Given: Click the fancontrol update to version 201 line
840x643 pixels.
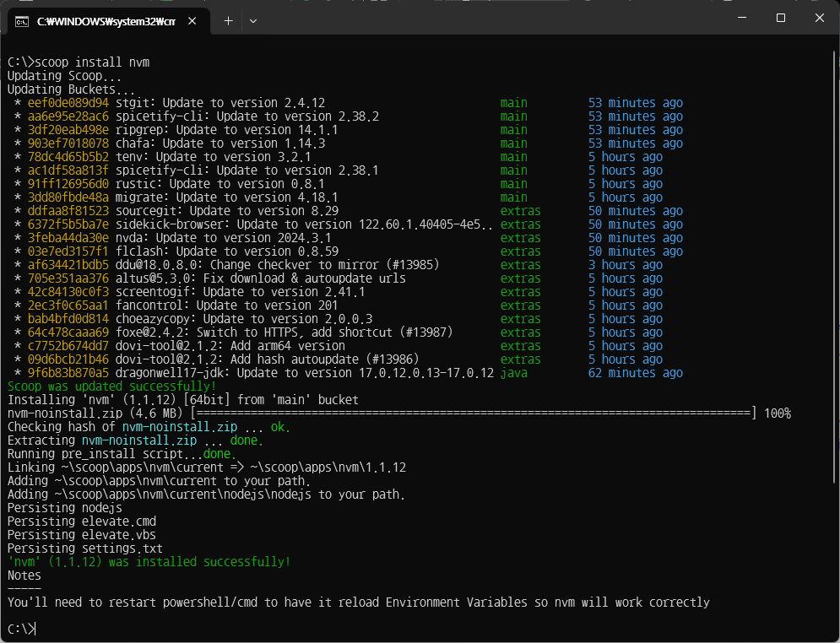Looking at the screenshot, I should 226,305.
